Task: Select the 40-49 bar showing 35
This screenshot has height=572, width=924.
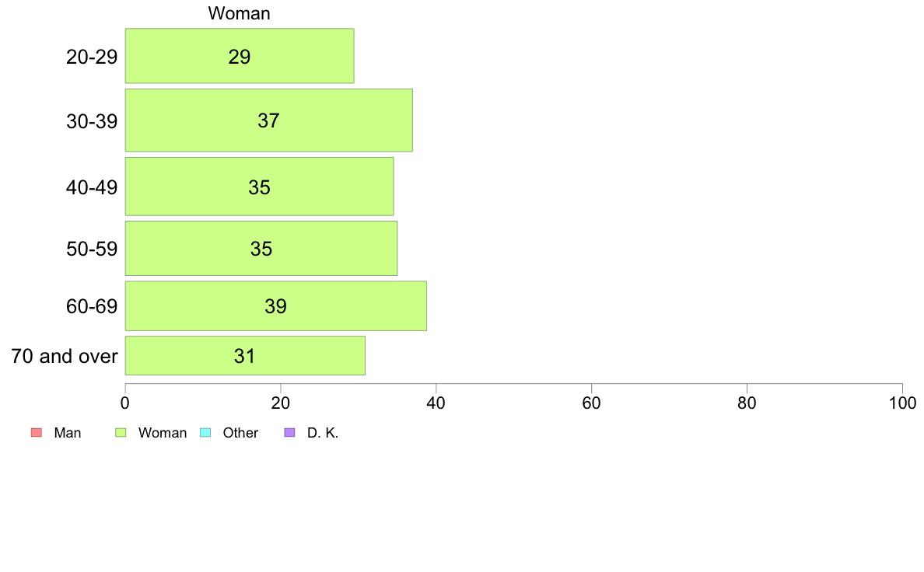Action: [x=259, y=187]
